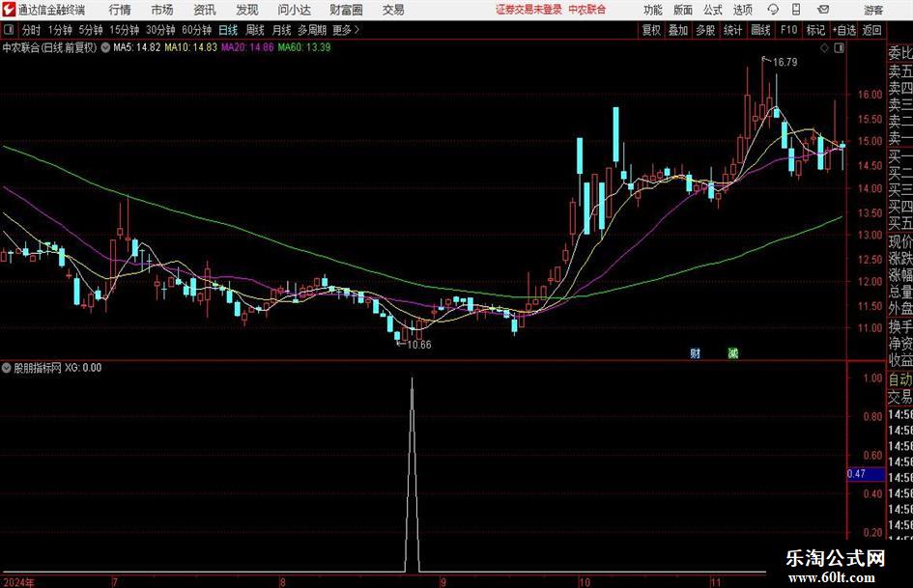Click the 统计 statistics button
The width and height of the screenshot is (913, 588).
tap(732, 30)
